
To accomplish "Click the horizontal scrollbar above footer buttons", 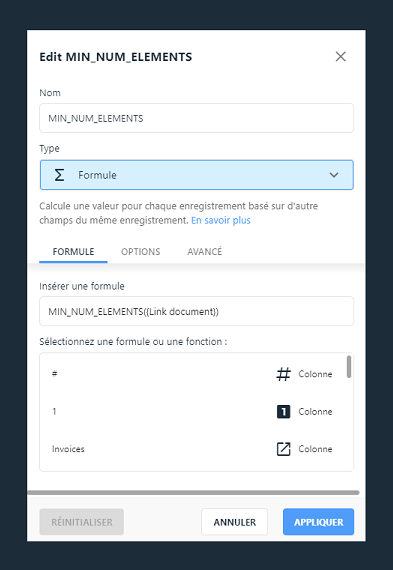I will coord(193,493).
